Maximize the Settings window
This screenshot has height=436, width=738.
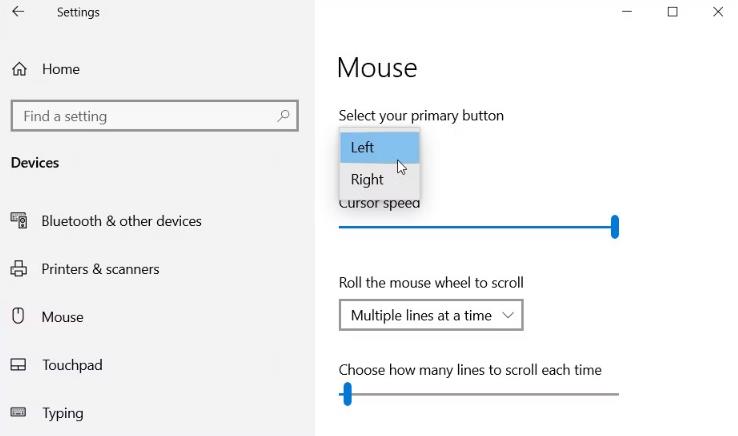[673, 11]
